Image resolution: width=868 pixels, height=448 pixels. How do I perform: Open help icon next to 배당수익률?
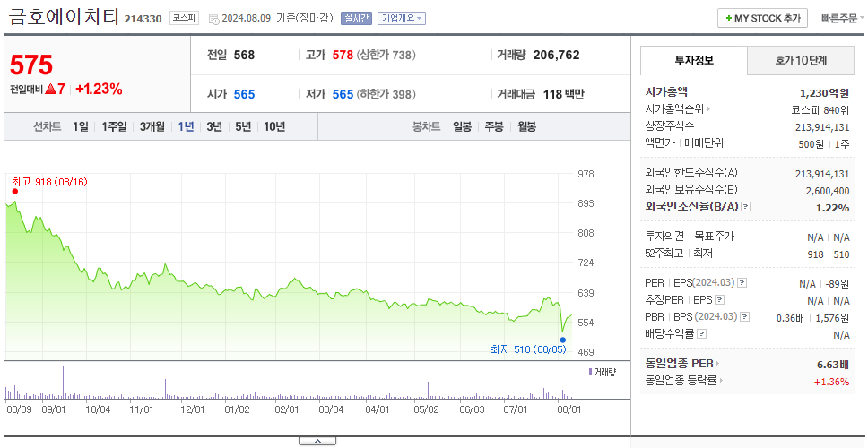[x=702, y=334]
